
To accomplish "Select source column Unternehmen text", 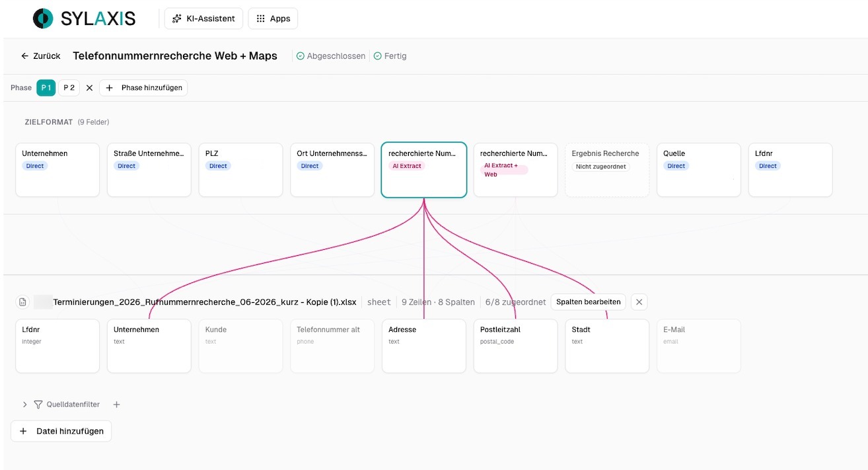I will point(149,346).
